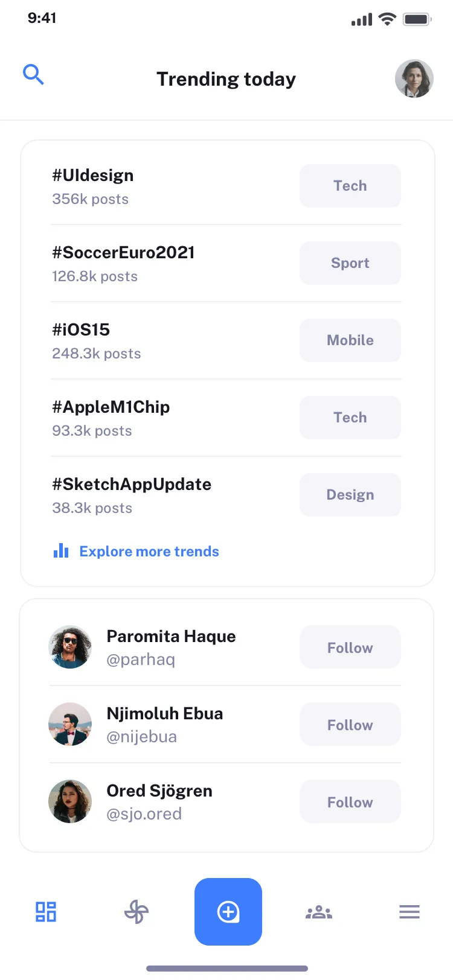
Task: Select the fan-shaped discover icon
Action: (137, 912)
